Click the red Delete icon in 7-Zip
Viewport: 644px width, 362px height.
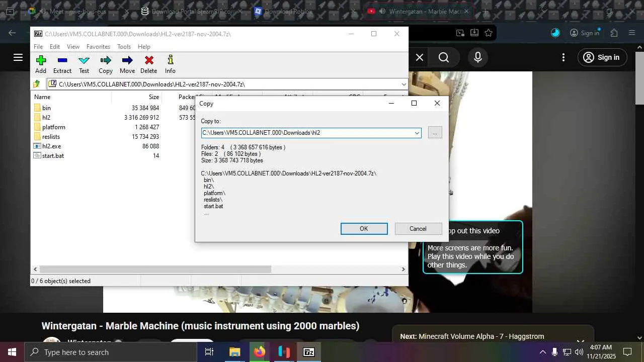(x=149, y=60)
